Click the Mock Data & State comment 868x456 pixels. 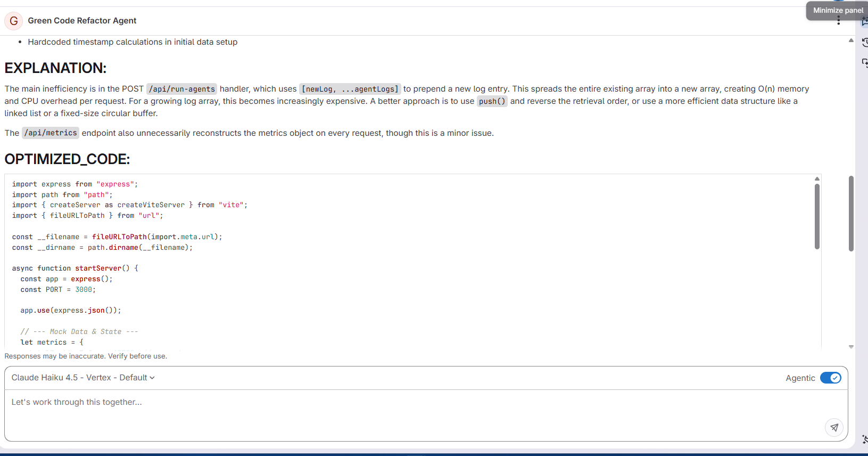[79, 332]
